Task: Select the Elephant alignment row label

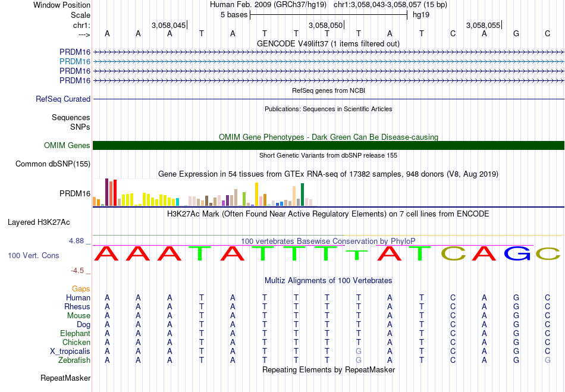Action: pyautogui.click(x=76, y=334)
